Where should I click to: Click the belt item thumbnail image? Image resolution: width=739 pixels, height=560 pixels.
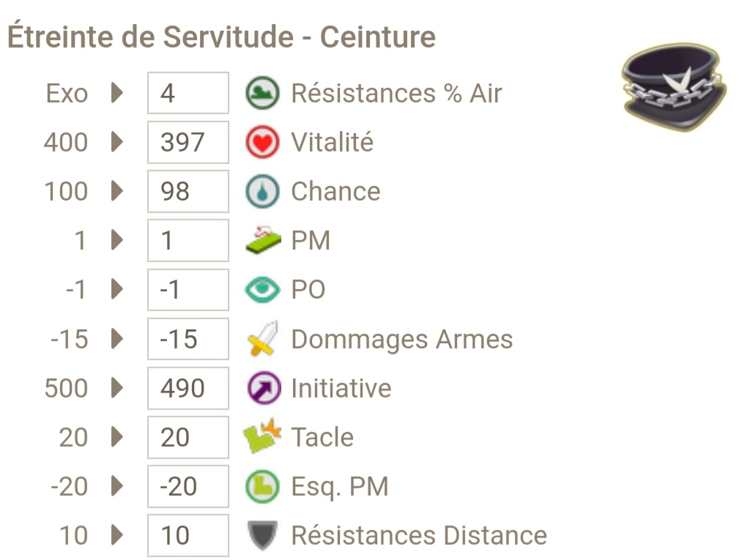[674, 86]
